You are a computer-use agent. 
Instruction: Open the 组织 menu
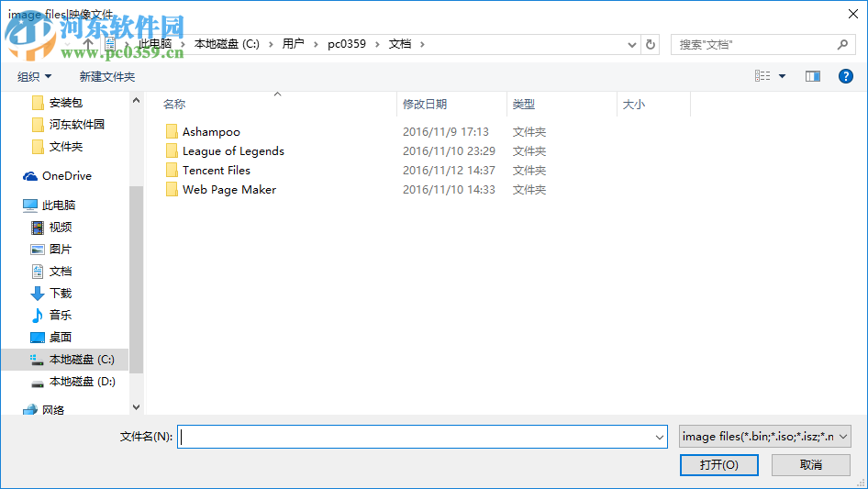point(34,76)
